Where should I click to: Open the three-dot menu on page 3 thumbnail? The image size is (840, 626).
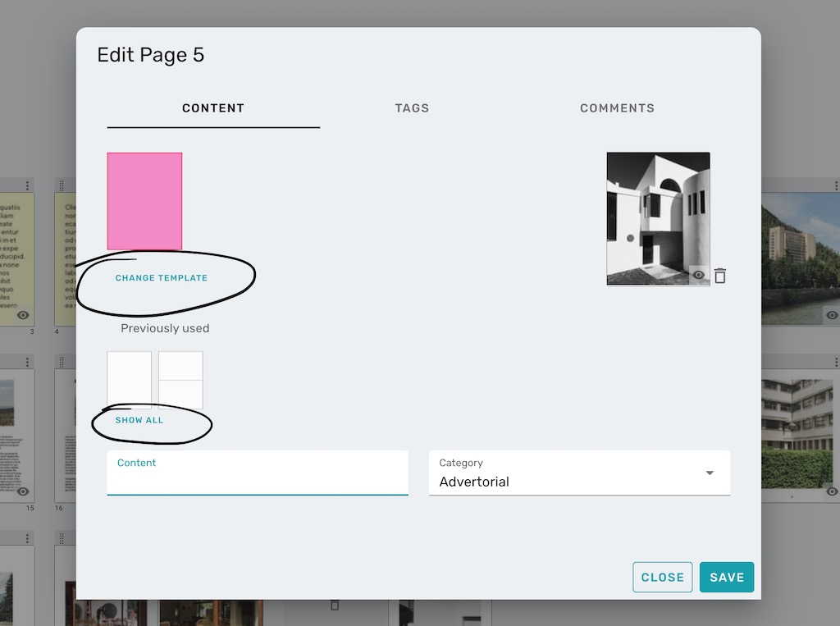point(27,185)
